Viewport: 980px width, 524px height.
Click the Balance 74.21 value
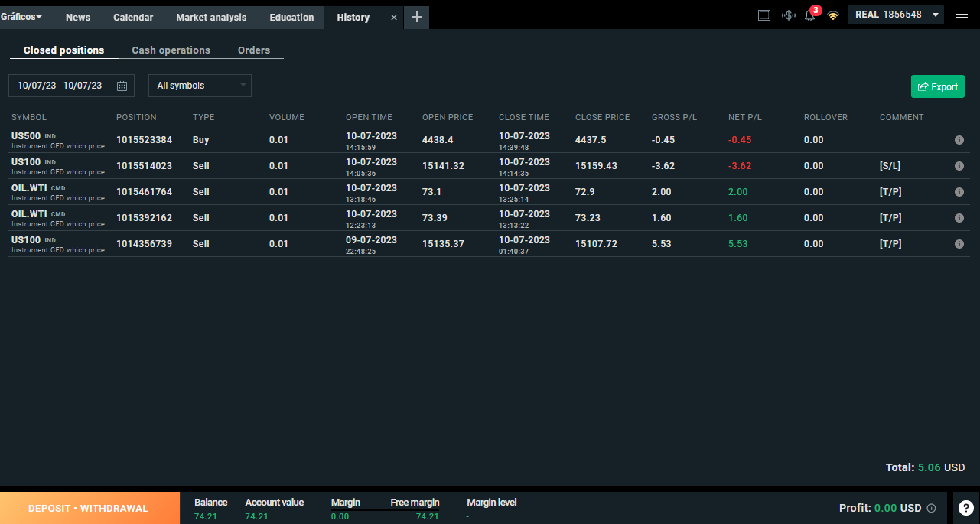tap(204, 516)
